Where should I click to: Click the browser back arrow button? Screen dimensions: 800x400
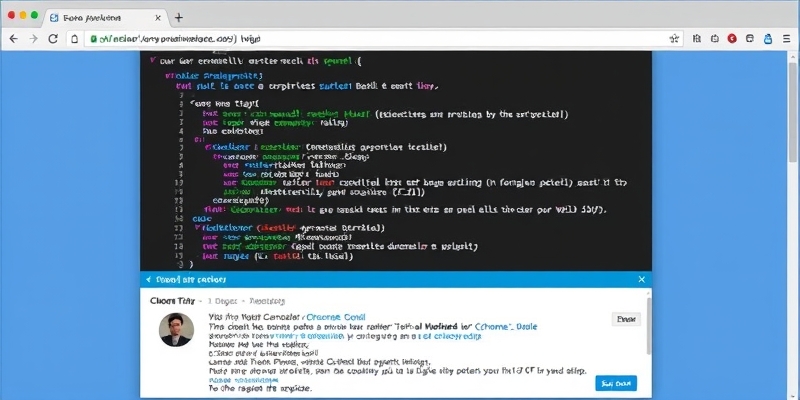click(13, 38)
